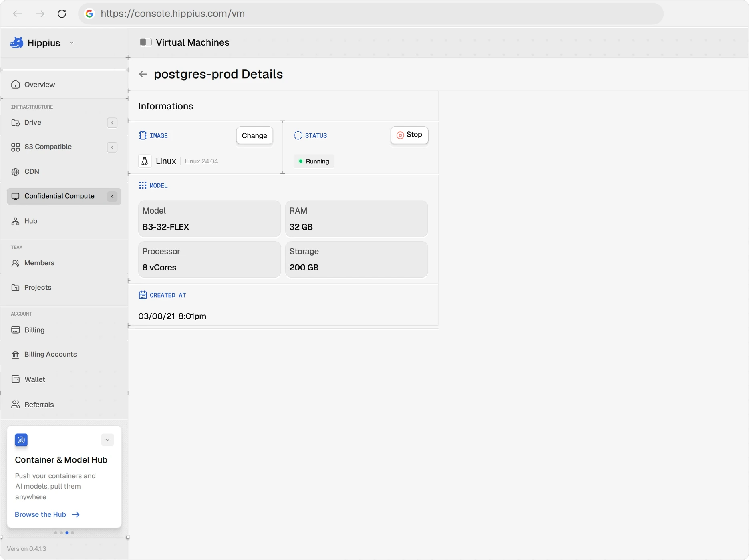This screenshot has width=749, height=560.
Task: Collapse the Confidential Compute chevron
Action: coord(112,196)
